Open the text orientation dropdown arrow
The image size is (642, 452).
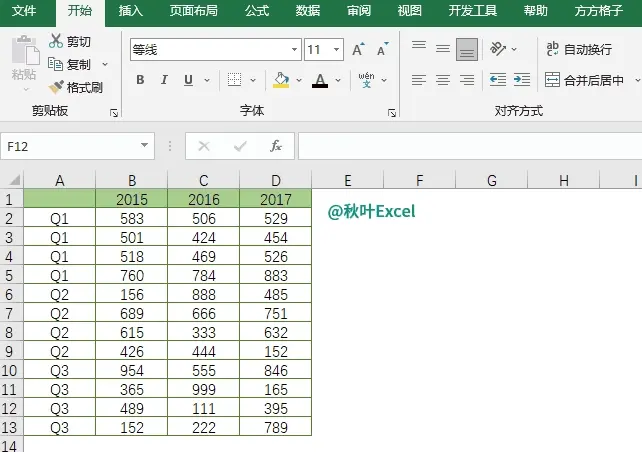tap(514, 50)
